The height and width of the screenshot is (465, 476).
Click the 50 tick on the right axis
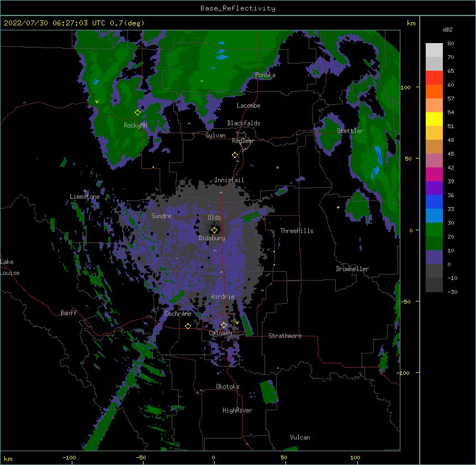click(408, 158)
